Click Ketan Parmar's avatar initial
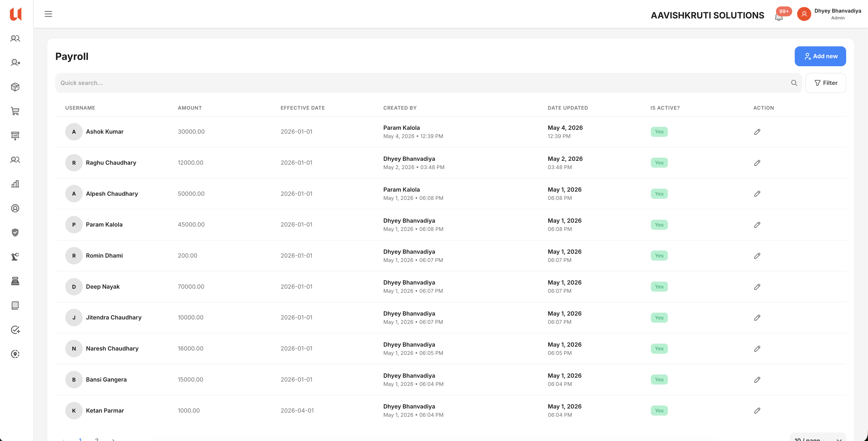868x441 pixels. click(74, 411)
